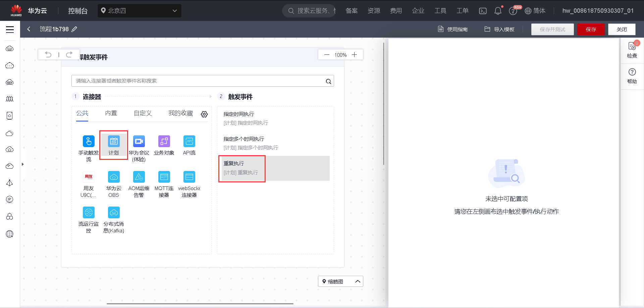Screen dimensions: 644x308
Task: Click the undo arrow on the canvas
Action: point(48,54)
